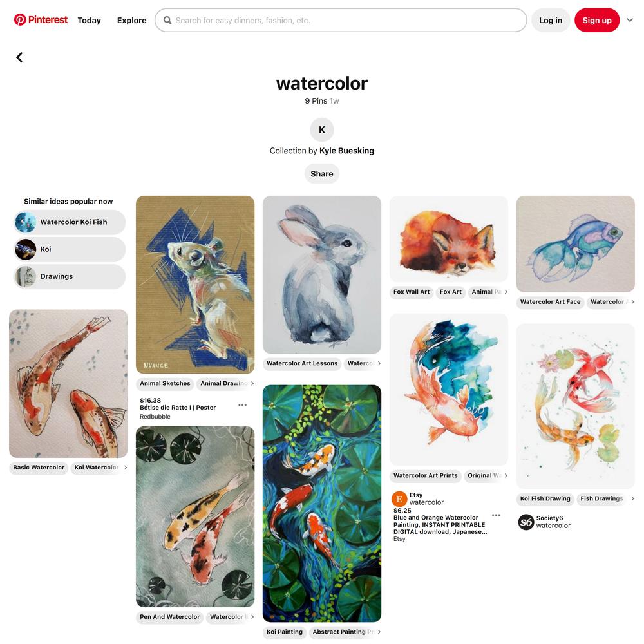
Task: Open the Today tab
Action: point(89,20)
